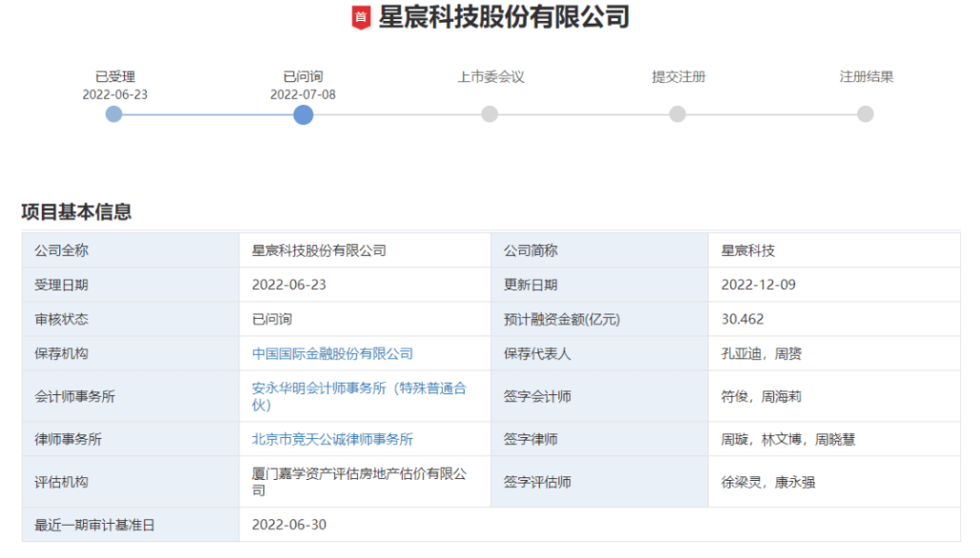This screenshot has height=558, width=980.
Task: Open the 中国国际金融股份有限公司 sponsor link
Action: tap(332, 353)
